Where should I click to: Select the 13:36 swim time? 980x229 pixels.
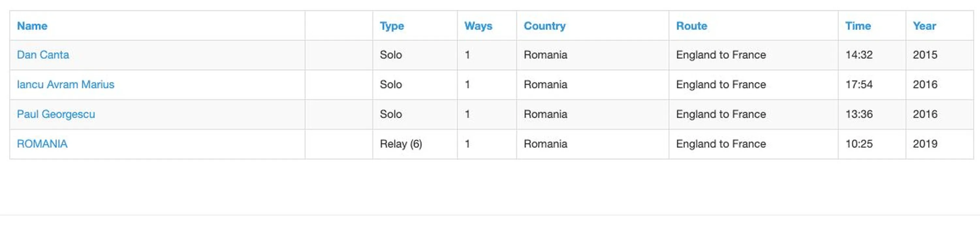pyautogui.click(x=859, y=114)
